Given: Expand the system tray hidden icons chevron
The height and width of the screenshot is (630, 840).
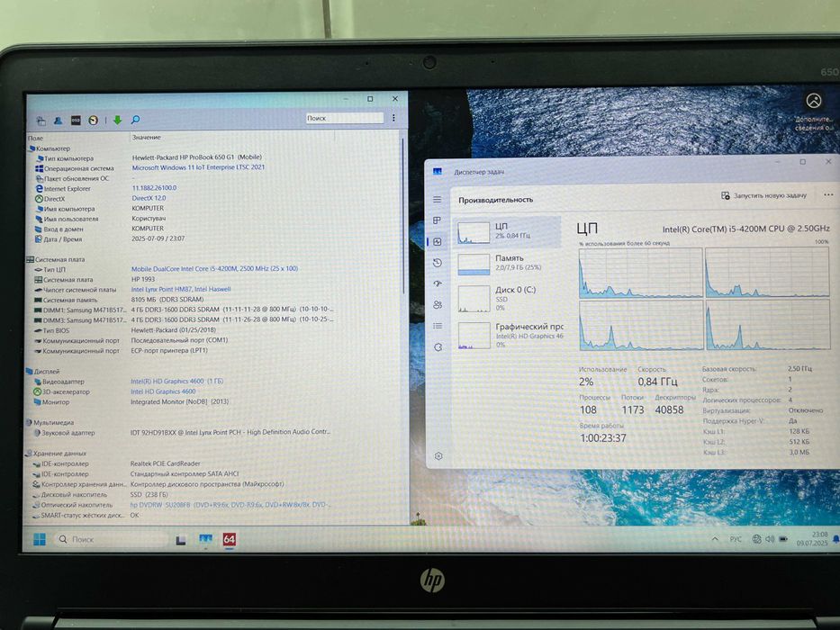Looking at the screenshot, I should (715, 539).
